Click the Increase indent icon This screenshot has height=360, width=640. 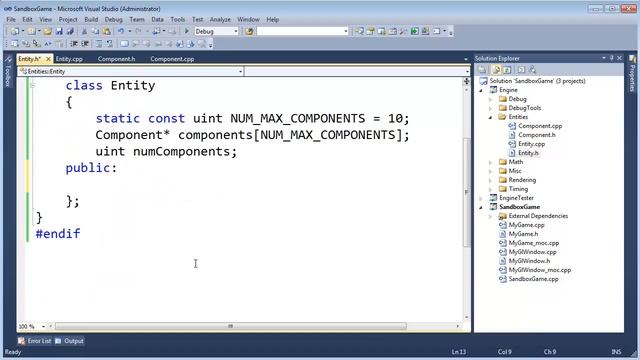85,44
